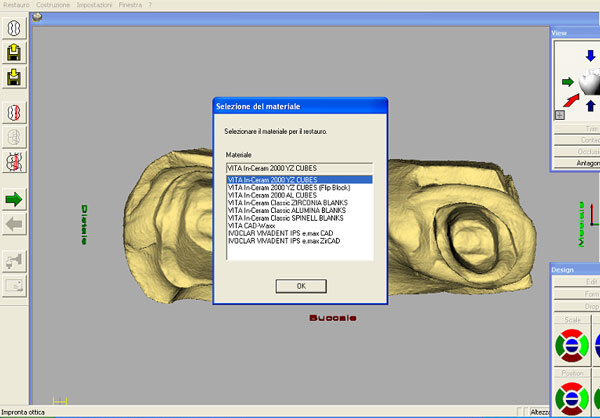Click the Selezione del materiale title bar

point(300,106)
